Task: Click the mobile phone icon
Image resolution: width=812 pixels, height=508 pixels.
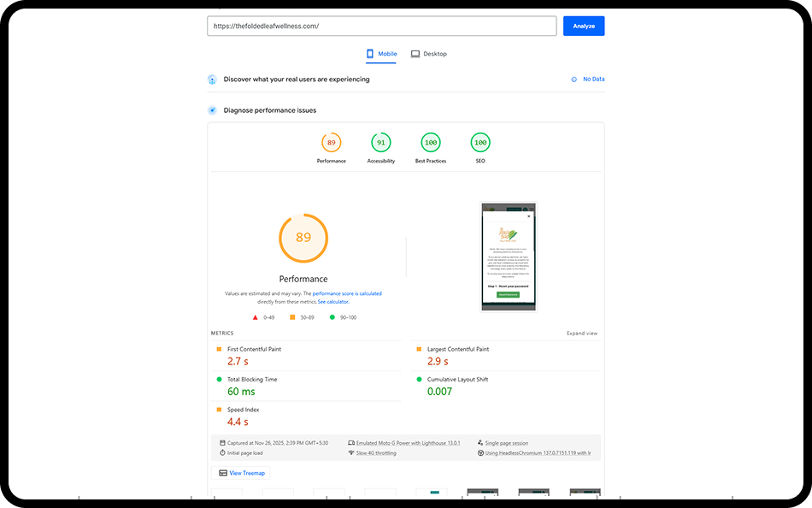Action: (370, 54)
